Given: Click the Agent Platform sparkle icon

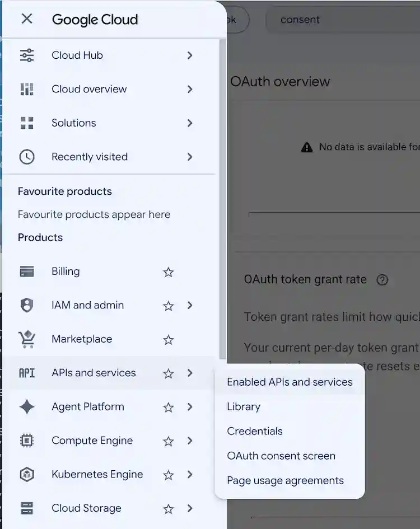Looking at the screenshot, I should point(27,407).
